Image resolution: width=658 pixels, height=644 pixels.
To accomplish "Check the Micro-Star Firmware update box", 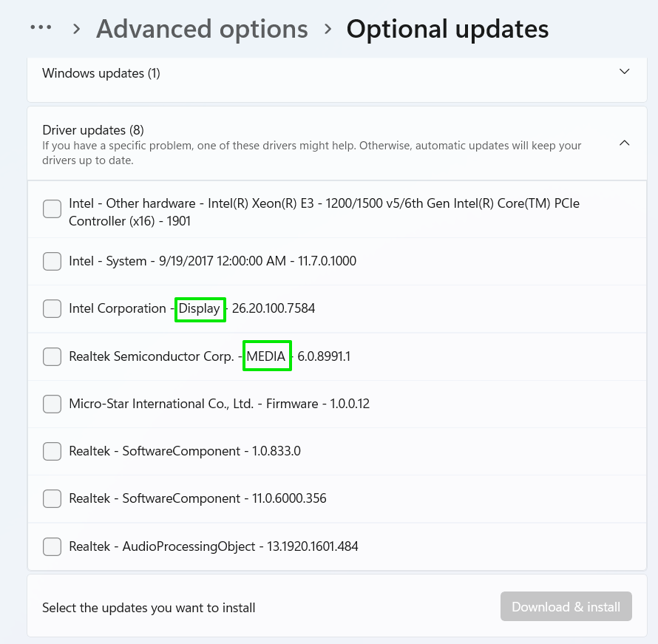I will [x=52, y=404].
